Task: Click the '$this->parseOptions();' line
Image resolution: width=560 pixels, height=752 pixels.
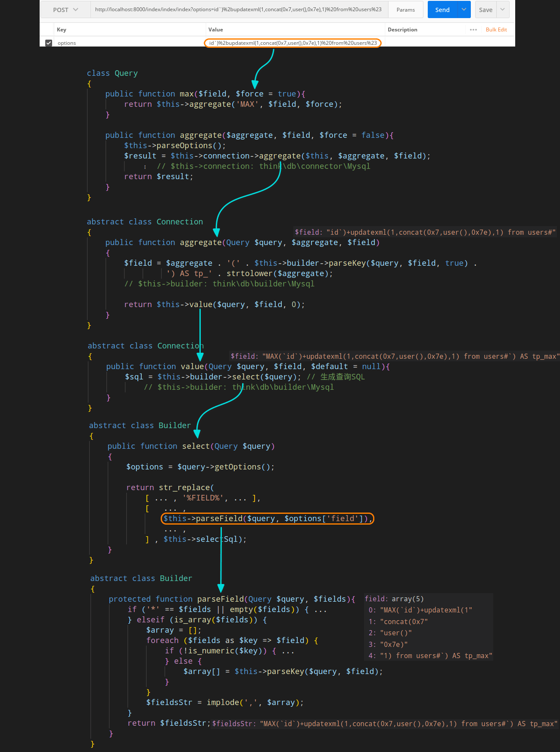Action: (x=175, y=146)
